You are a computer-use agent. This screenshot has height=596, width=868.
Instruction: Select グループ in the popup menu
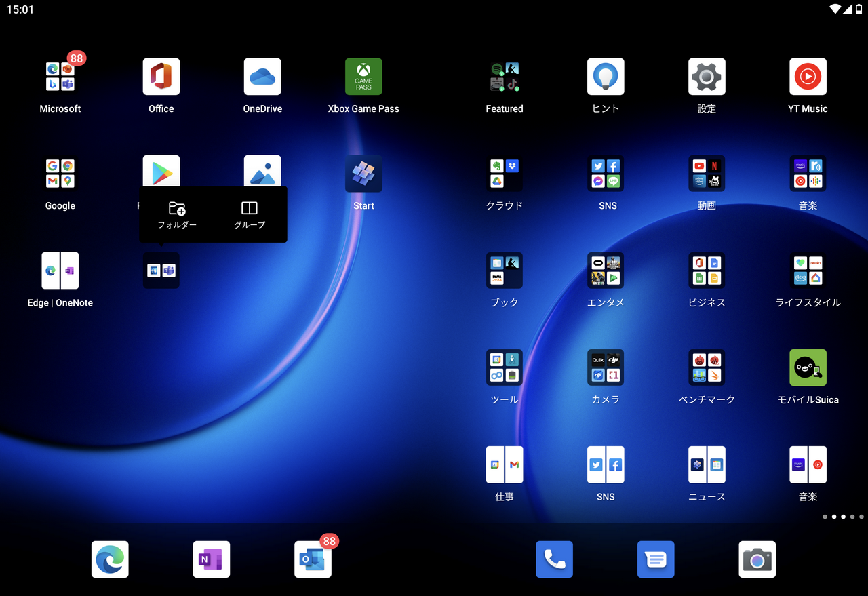tap(250, 214)
